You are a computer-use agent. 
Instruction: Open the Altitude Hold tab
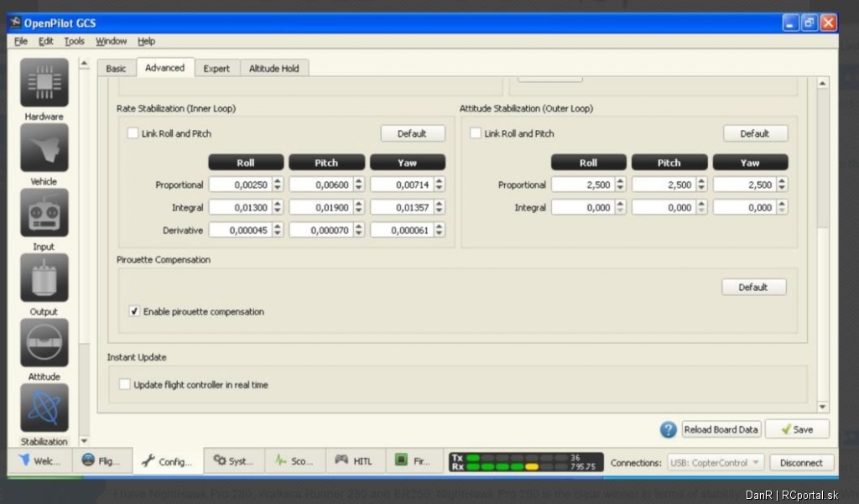point(274,69)
